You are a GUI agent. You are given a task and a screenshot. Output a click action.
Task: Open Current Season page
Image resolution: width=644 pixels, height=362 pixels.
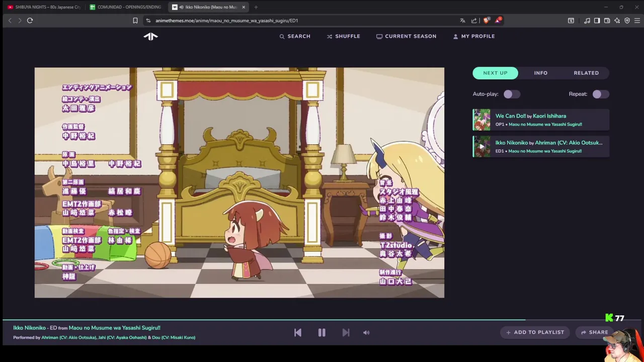point(406,36)
